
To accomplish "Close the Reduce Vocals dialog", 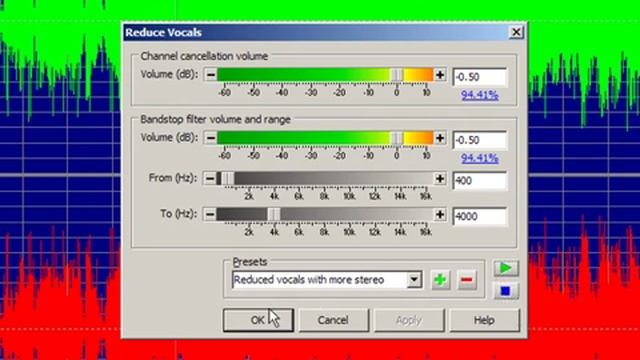I will pyautogui.click(x=516, y=32).
